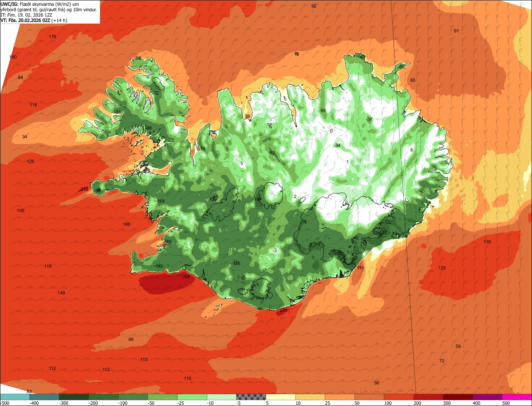Click the red 200 to 300 legend swatch
This screenshot has width=532, height=406.
(x=428, y=397)
